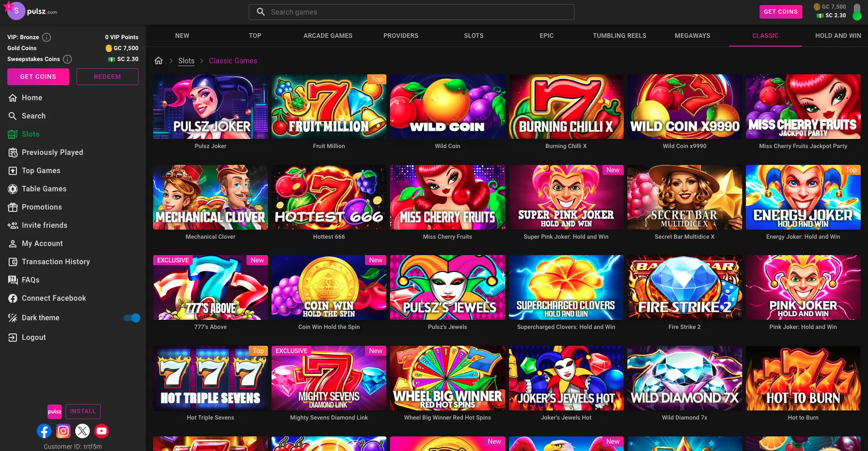
Task: Open the My Account person icon
Action: 13,244
